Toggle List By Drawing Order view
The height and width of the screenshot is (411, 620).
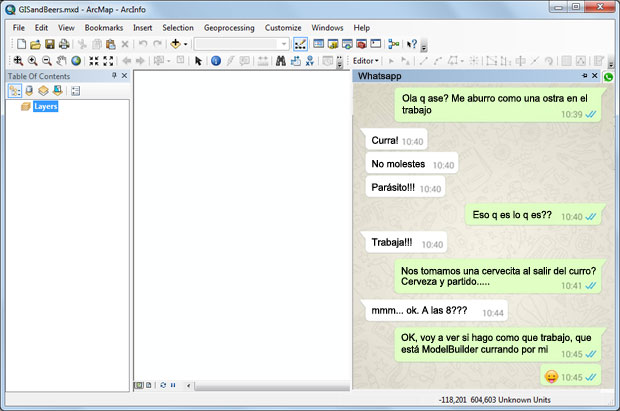click(x=15, y=91)
